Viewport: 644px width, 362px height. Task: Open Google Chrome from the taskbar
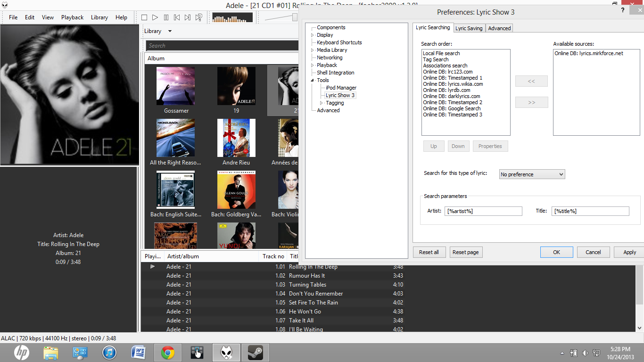click(167, 352)
